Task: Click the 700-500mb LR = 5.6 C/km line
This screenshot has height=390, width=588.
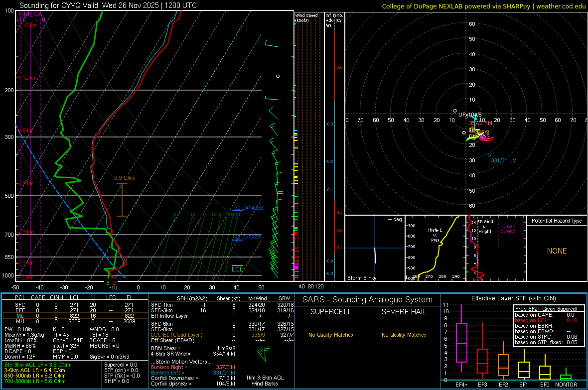Action: click(x=35, y=382)
